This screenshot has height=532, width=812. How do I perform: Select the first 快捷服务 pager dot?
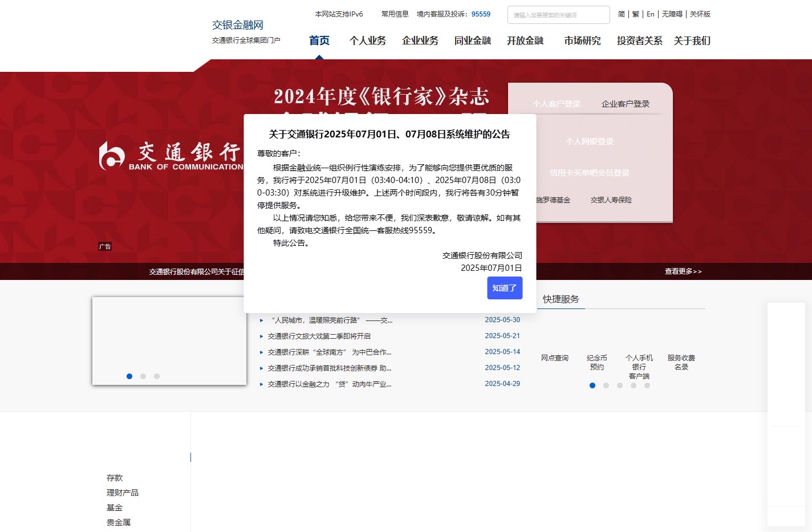592,385
